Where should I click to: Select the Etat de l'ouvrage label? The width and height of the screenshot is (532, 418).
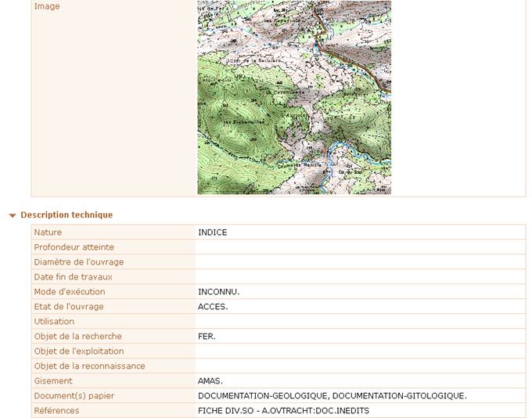point(69,307)
